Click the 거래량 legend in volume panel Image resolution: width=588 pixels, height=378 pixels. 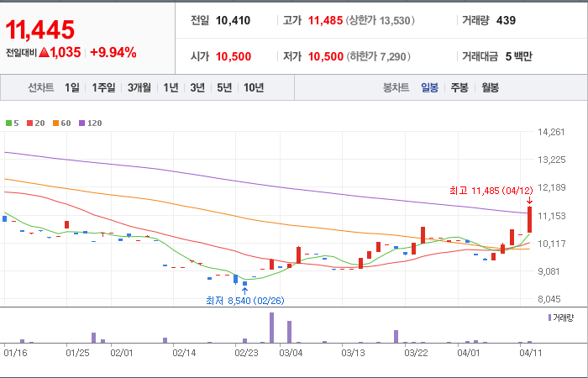[560, 318]
